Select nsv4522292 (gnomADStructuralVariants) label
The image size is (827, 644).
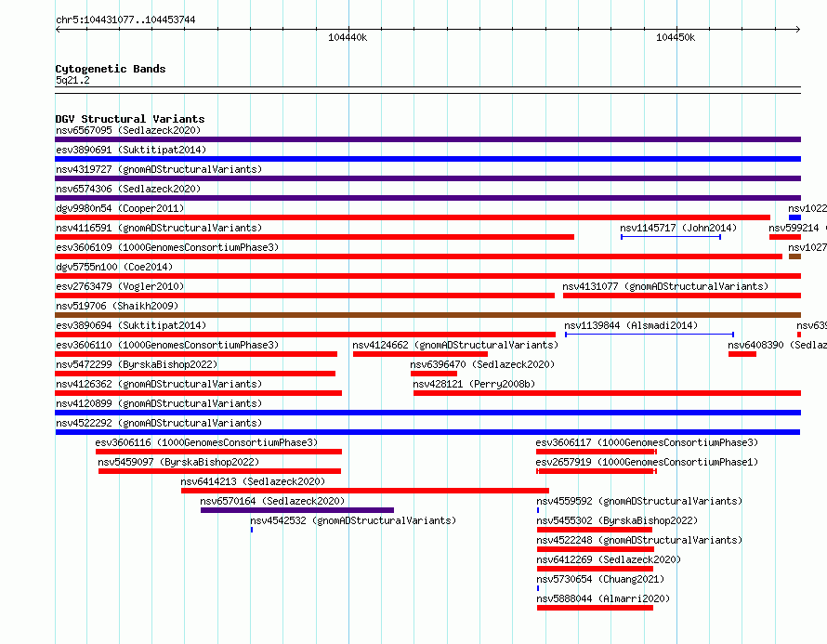pyautogui.click(x=159, y=423)
